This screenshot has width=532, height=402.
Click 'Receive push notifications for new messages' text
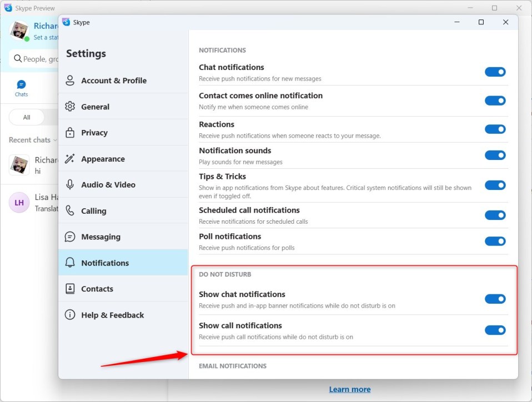(x=260, y=79)
